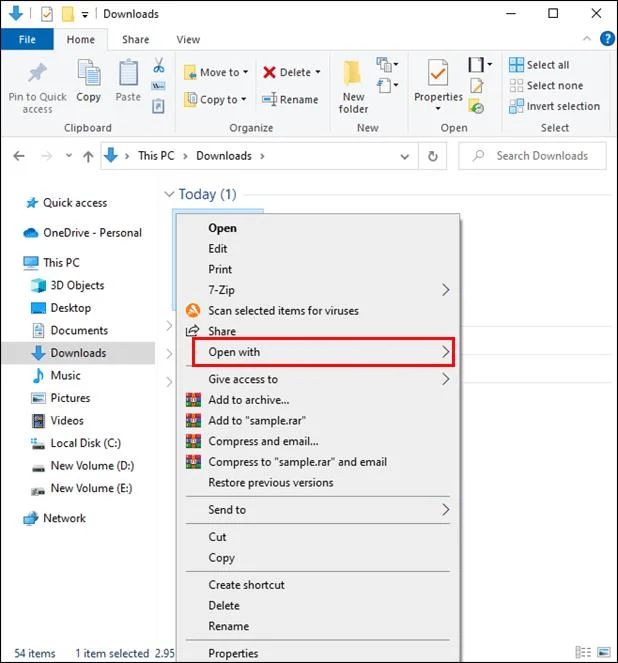The width and height of the screenshot is (618, 663).
Task: Click Select all in the ribbon
Action: [x=547, y=65]
